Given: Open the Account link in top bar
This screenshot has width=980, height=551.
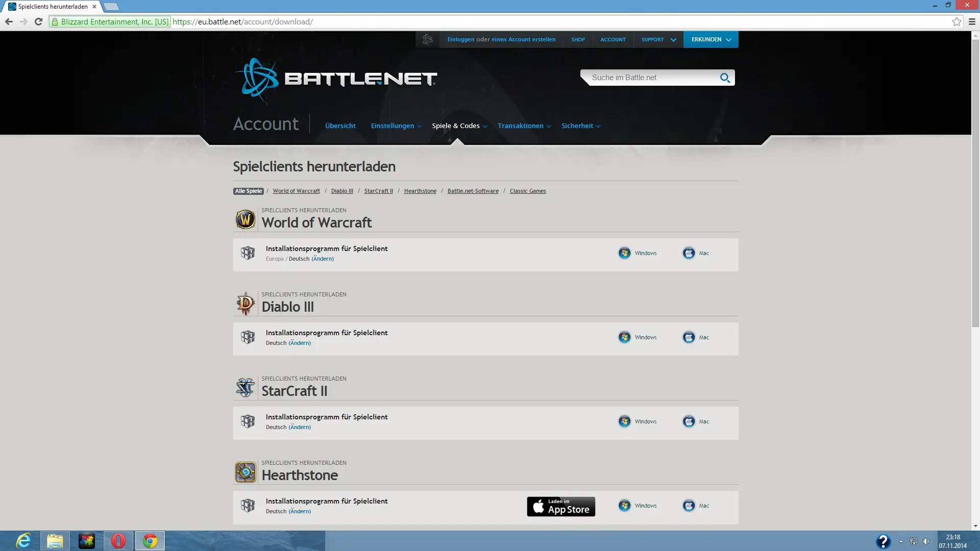Looking at the screenshot, I should (613, 39).
